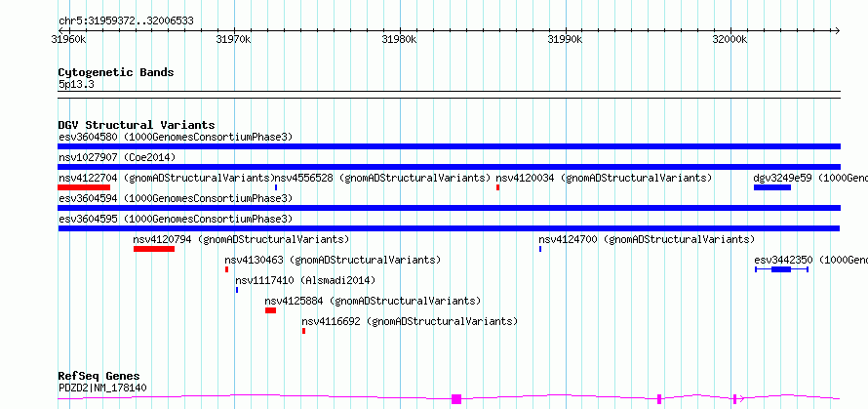Screen dimensions: 868x409
Task: Click the esv3604594 variant label
Action: tap(176, 198)
